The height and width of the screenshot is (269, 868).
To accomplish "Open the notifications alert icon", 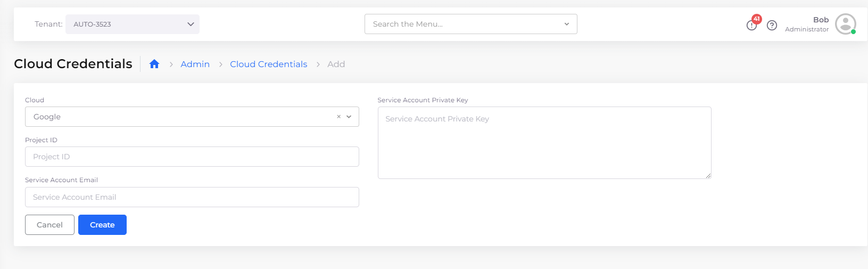I will 751,25.
